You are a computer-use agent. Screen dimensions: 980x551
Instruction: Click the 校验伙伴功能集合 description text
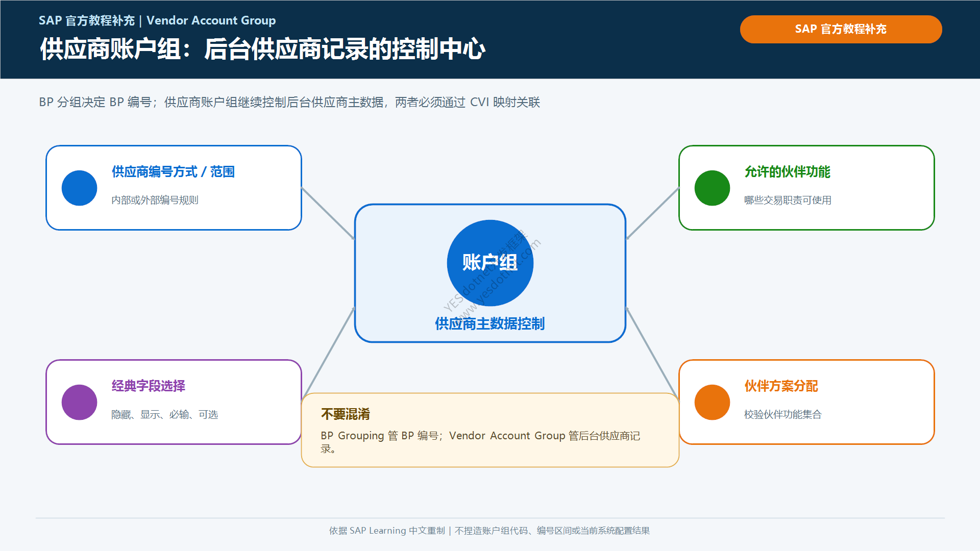(783, 414)
